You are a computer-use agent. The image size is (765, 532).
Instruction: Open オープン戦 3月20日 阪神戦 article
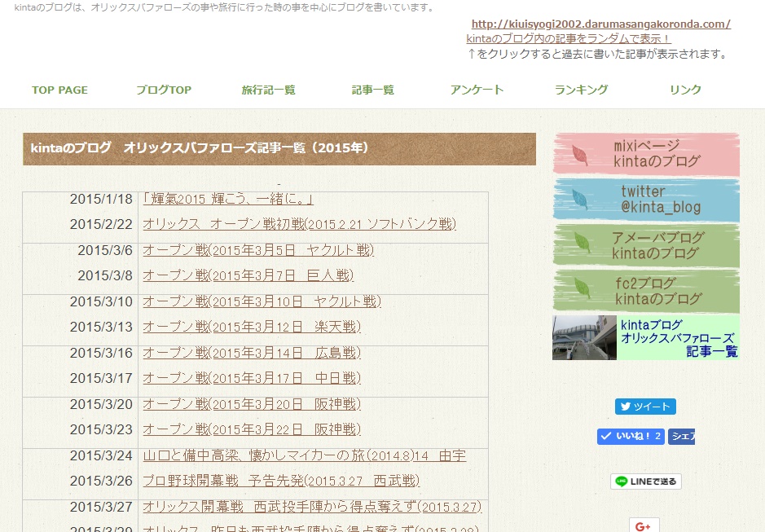click(x=252, y=404)
